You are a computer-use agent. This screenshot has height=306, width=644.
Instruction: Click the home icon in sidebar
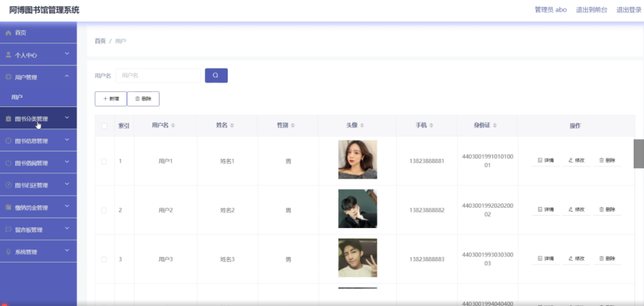[x=8, y=33]
